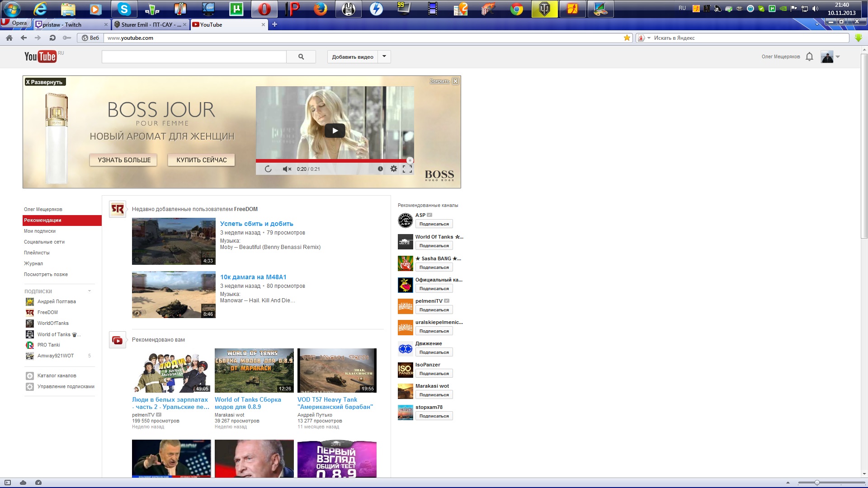Collapse the ПОДПИСКИ section arrow

(90, 291)
